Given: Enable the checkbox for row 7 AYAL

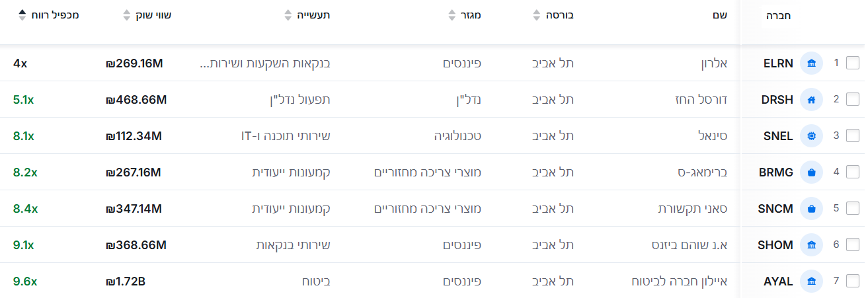Looking at the screenshot, I should pyautogui.click(x=853, y=281).
